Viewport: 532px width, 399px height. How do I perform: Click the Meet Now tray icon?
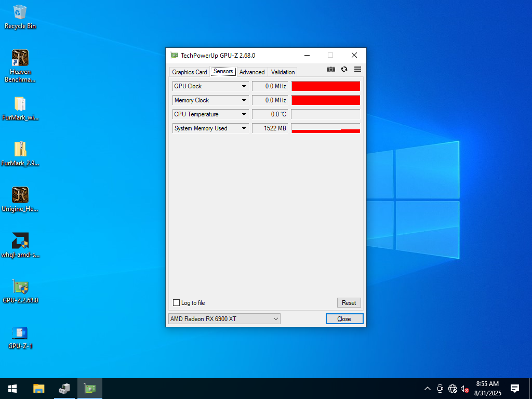[x=440, y=389]
